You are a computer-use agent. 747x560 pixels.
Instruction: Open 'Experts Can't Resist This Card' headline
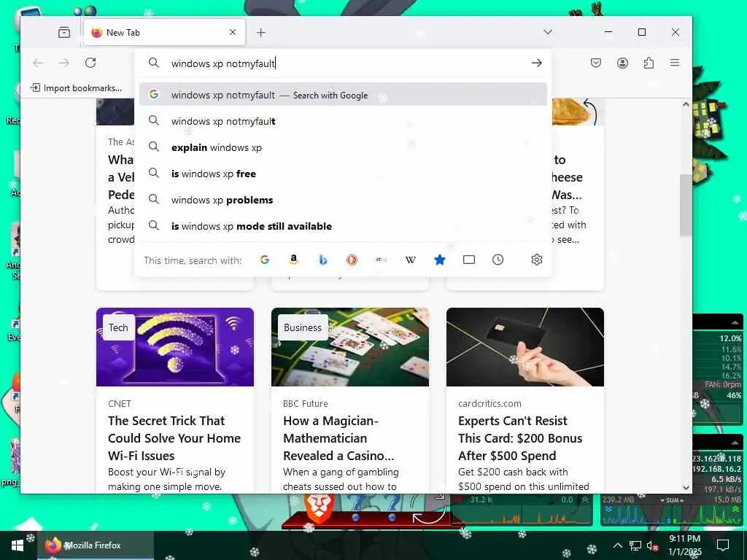click(x=520, y=438)
